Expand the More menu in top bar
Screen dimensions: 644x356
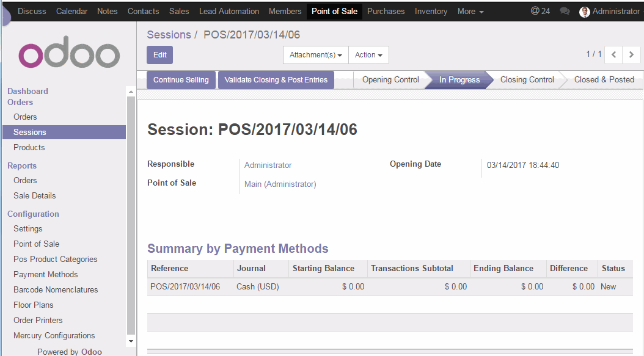tap(470, 12)
